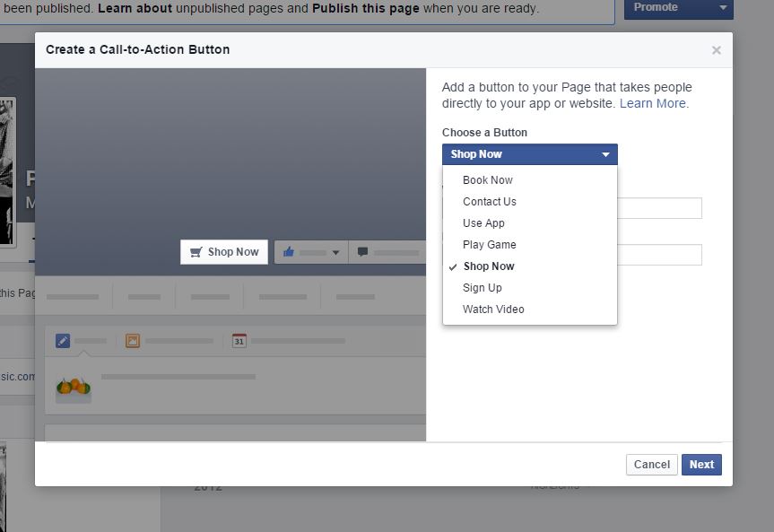Open the Promote button dropdown arrow
The height and width of the screenshot is (532, 774).
(723, 7)
